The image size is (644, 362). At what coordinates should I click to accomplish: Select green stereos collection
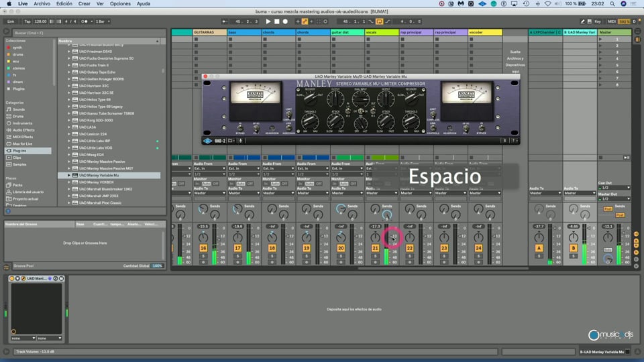coord(19,68)
